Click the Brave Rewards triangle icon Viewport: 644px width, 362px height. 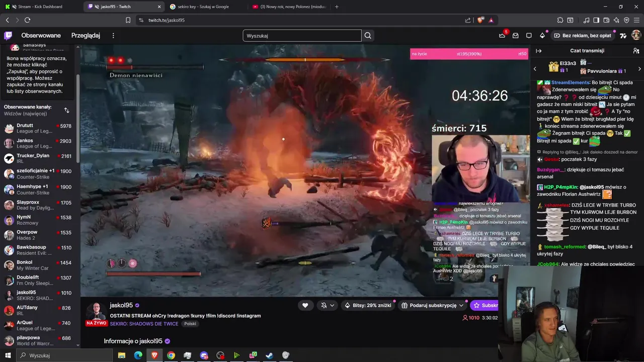pyautogui.click(x=491, y=20)
